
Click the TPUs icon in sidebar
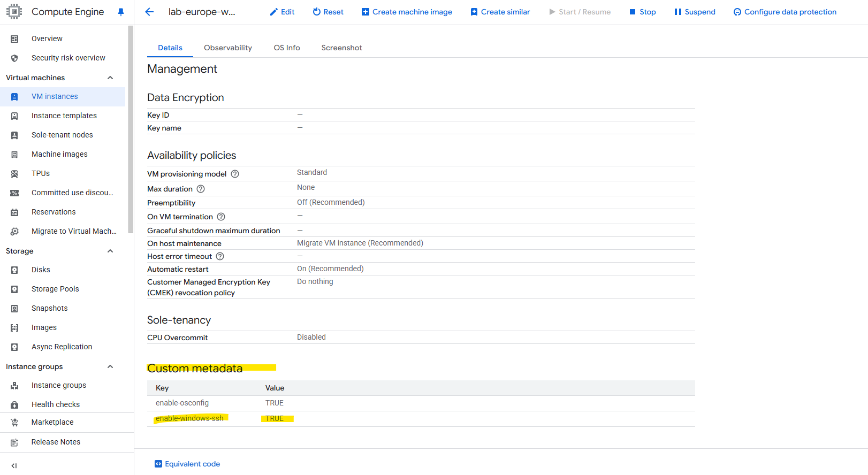coord(14,173)
